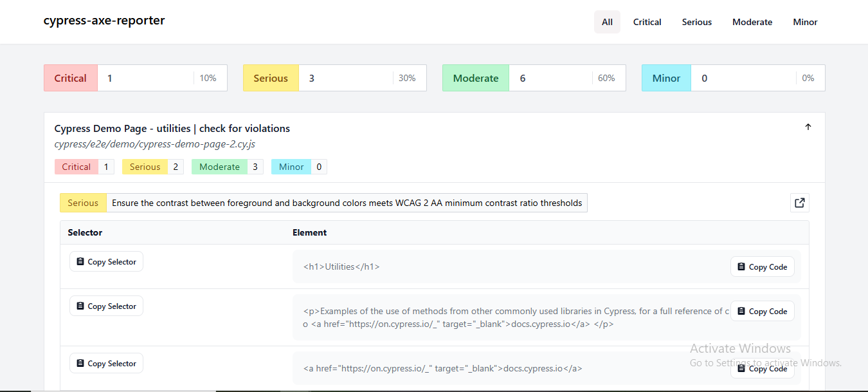The width and height of the screenshot is (868, 392).
Task: Click the Serious summary card showing 30%
Action: [335, 78]
